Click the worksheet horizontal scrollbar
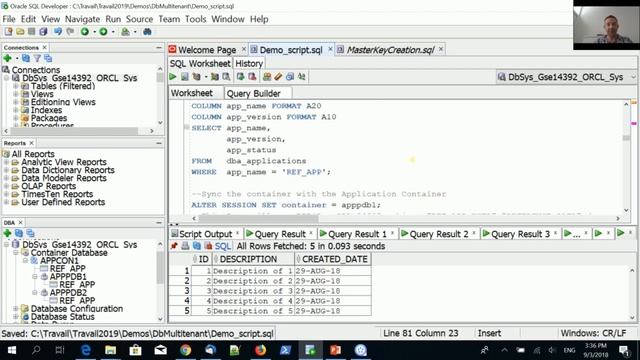The height and width of the screenshot is (360, 640). coord(259,219)
